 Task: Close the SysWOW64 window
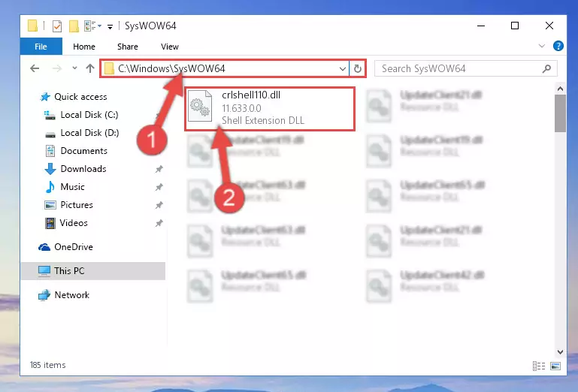pos(549,26)
